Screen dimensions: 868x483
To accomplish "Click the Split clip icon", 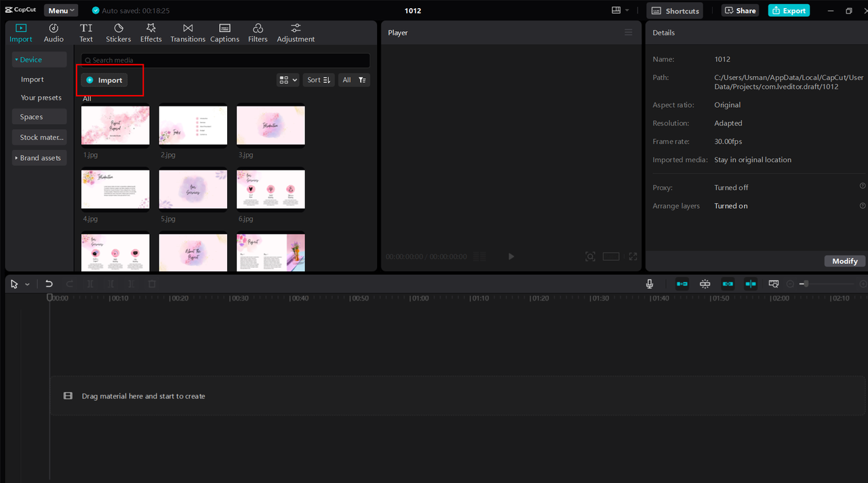I will 90,284.
